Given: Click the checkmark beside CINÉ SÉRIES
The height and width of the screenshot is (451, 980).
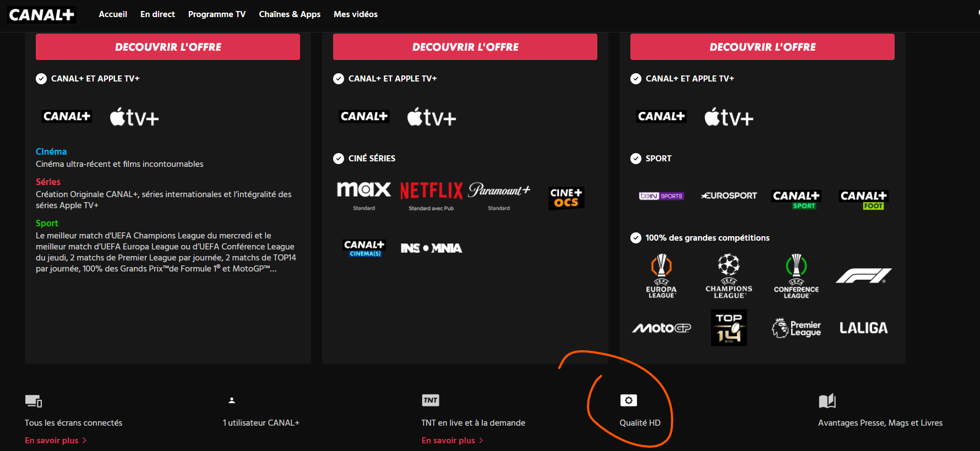Looking at the screenshot, I should 339,159.
